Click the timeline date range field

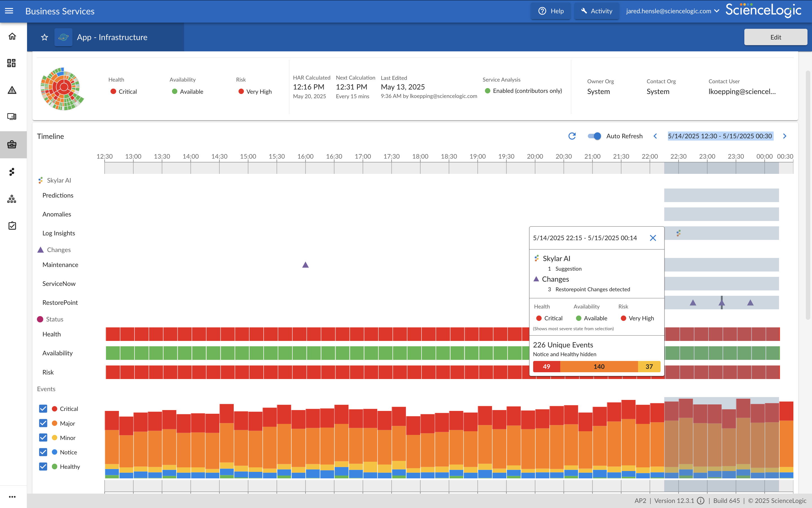tap(720, 136)
